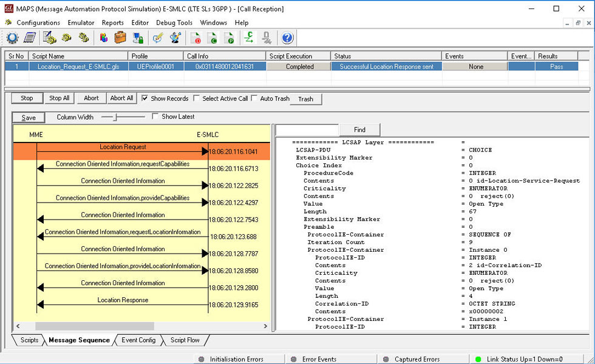Click the computer with padlock toolbar icon

138,38
